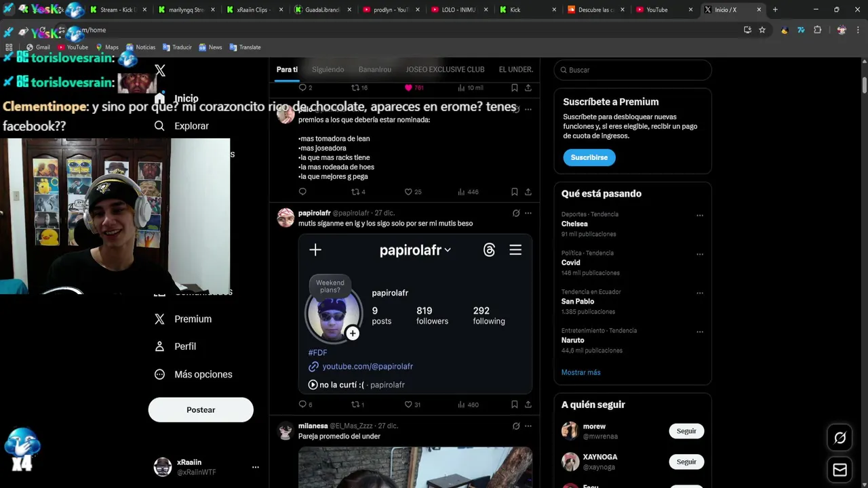Switch to the Siguiendo tab
This screenshot has width=868, height=488.
(328, 70)
